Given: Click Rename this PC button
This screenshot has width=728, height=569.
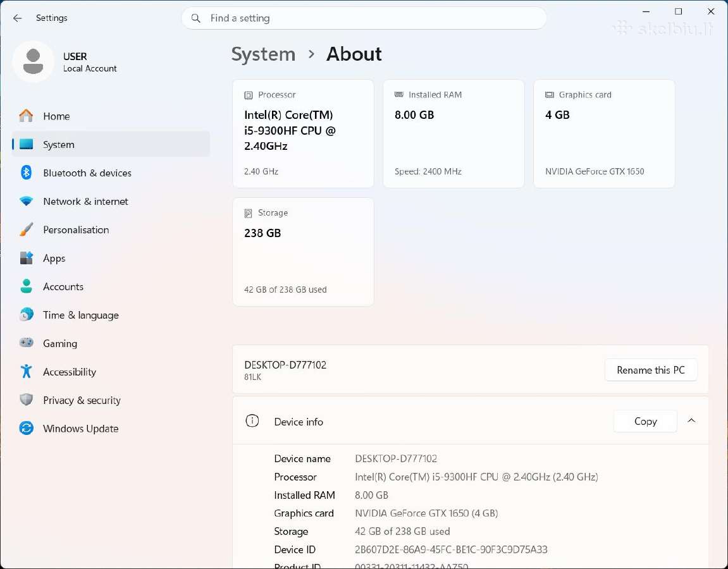Looking at the screenshot, I should click(x=650, y=370).
